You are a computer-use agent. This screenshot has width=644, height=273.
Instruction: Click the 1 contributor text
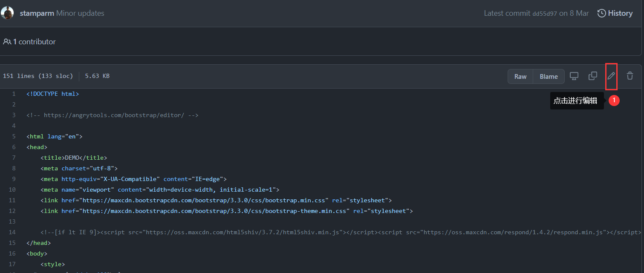[x=34, y=42]
